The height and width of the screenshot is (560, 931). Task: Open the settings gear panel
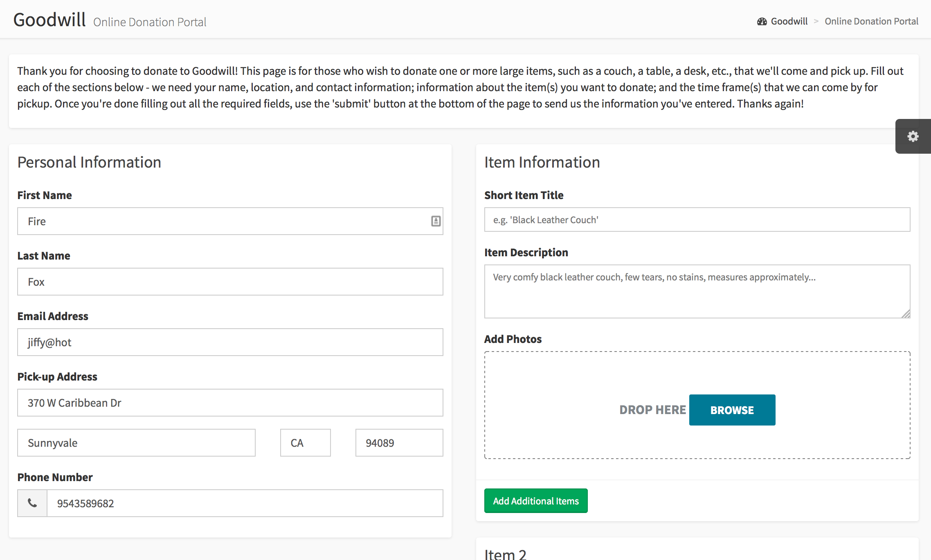[913, 136]
